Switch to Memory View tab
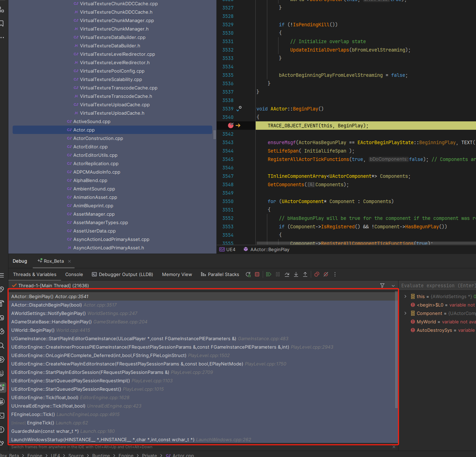The height and width of the screenshot is (457, 476). (x=177, y=274)
